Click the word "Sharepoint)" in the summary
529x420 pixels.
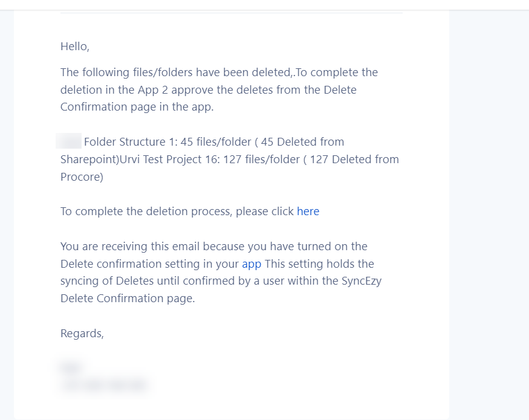click(x=89, y=160)
